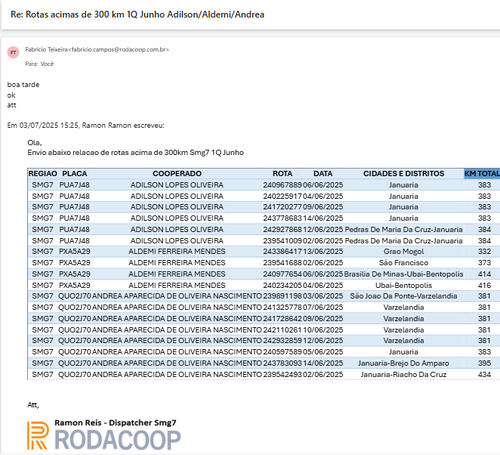Viewport: 500px width, 455px height.
Task: Click route number 240967889
Action: pos(282,185)
